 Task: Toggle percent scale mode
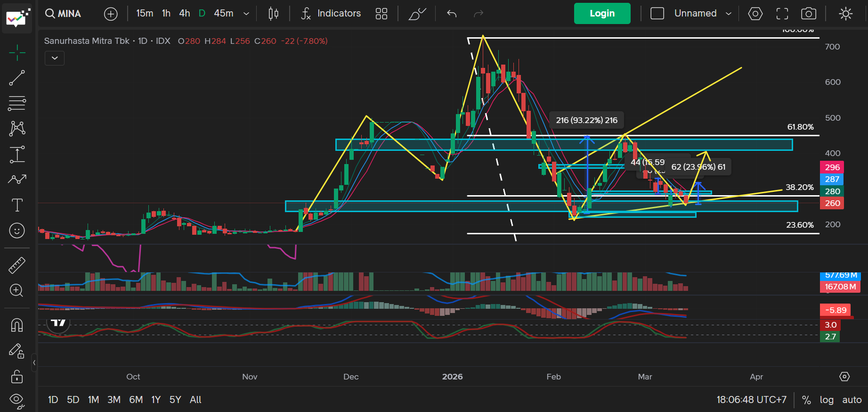(x=806, y=400)
